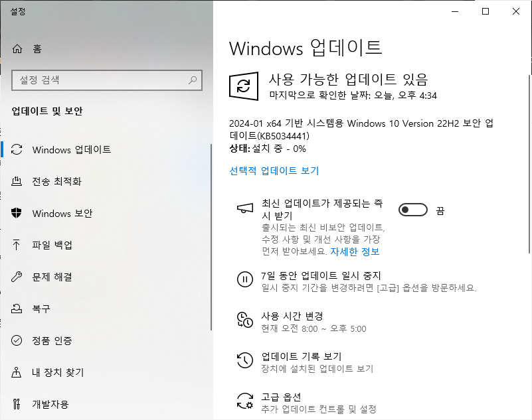Open 전송 최적화 in the sidebar
532x420 pixels.
click(x=106, y=181)
